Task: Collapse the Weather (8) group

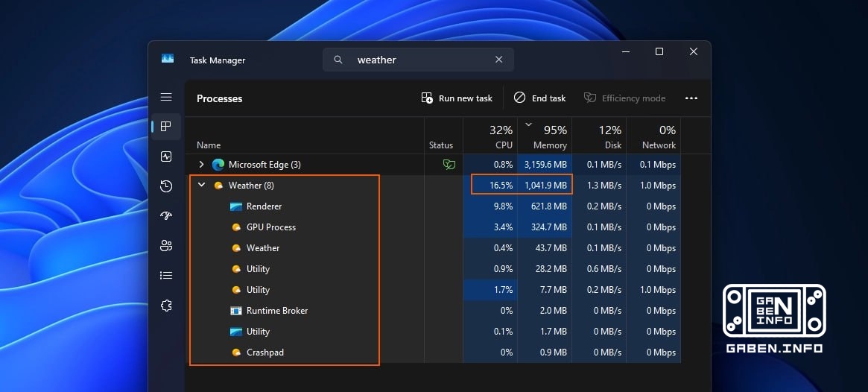Action: (201, 185)
